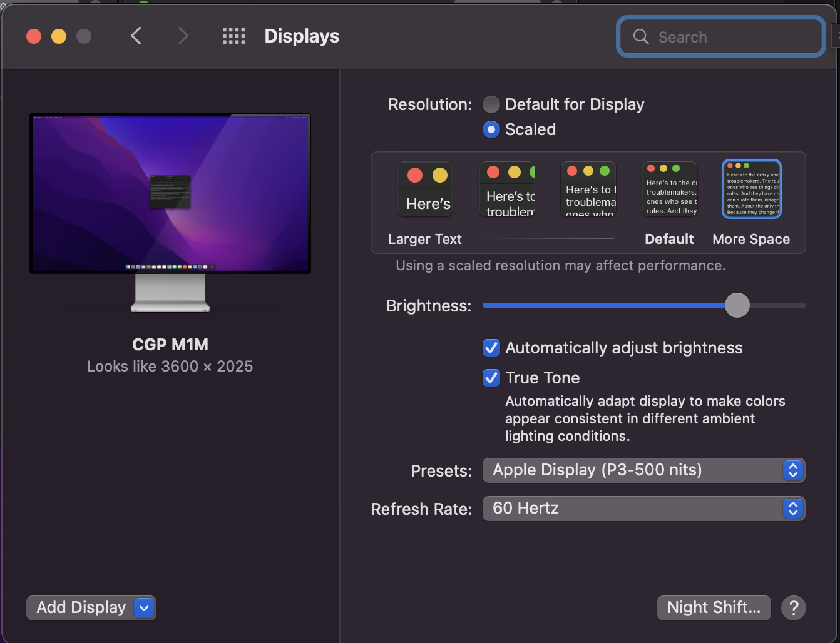Expand the Add Display arrow menu

(x=144, y=608)
